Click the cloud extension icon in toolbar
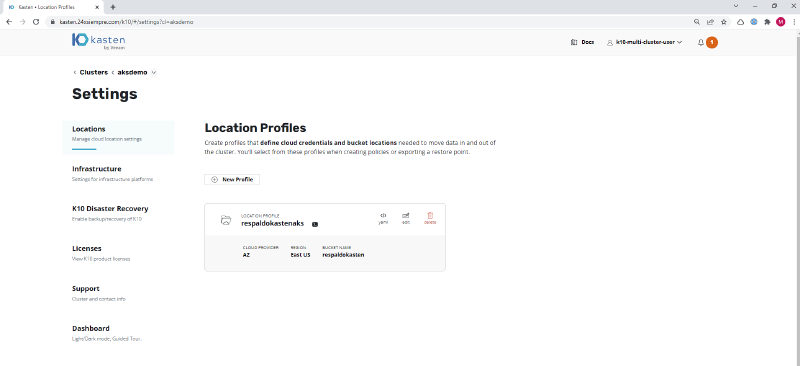Image resolution: width=800 pixels, height=366 pixels. 741,22
